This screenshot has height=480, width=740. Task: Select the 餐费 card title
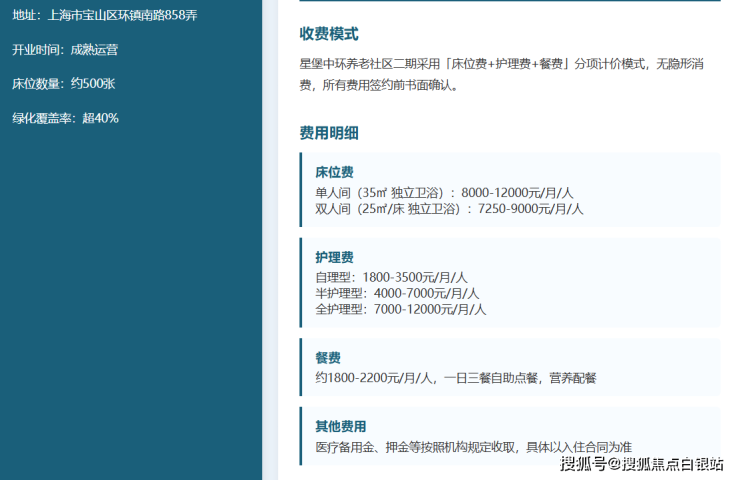click(328, 358)
